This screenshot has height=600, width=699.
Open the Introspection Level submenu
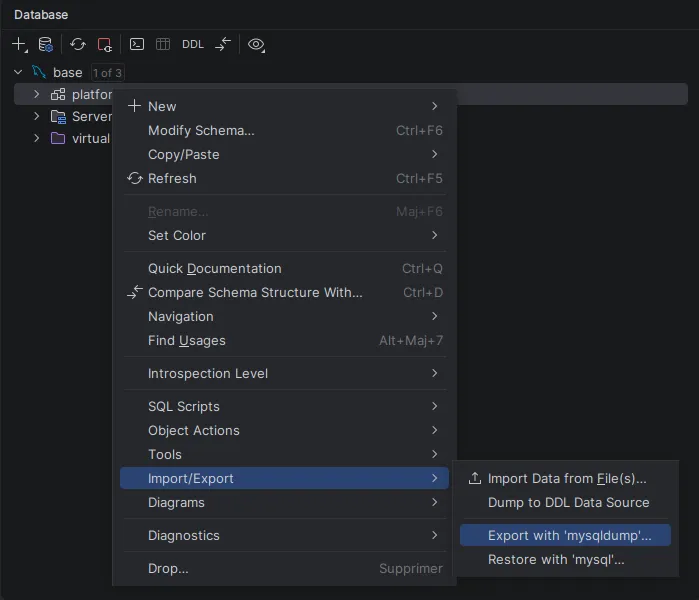[x=284, y=374]
